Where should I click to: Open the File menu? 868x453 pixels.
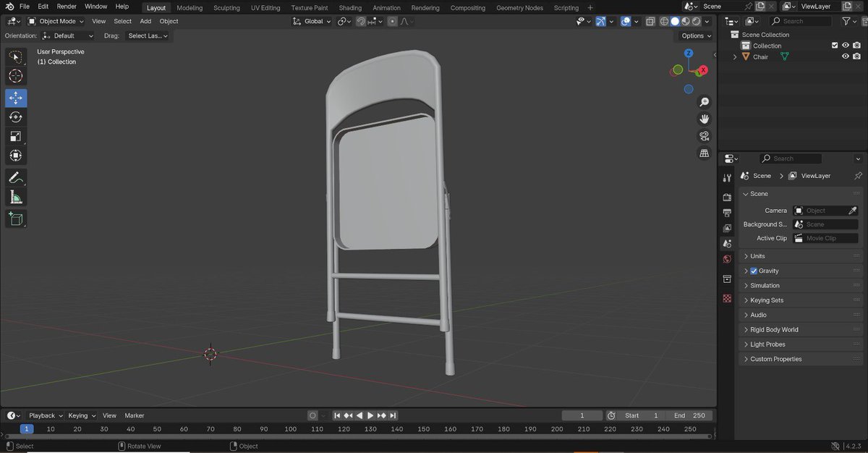(25, 7)
